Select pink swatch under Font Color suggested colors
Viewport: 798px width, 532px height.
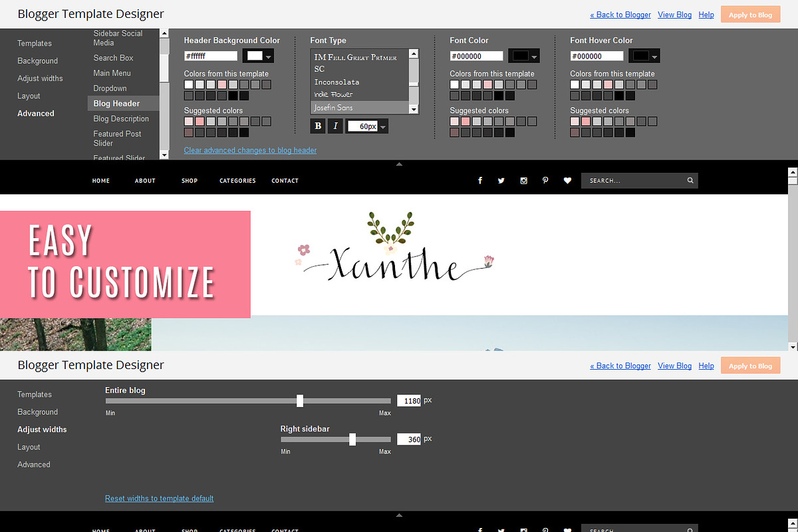coord(465,121)
